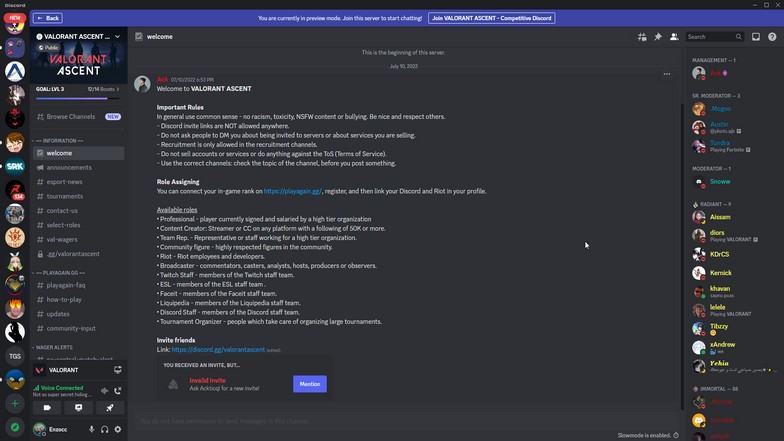Open the SRK server icon
The width and height of the screenshot is (784, 441).
coord(15,166)
